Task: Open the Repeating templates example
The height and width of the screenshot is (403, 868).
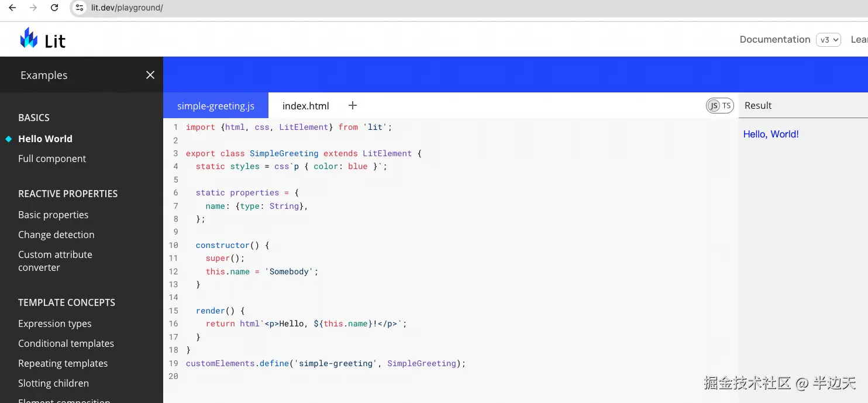Action: pos(63,363)
